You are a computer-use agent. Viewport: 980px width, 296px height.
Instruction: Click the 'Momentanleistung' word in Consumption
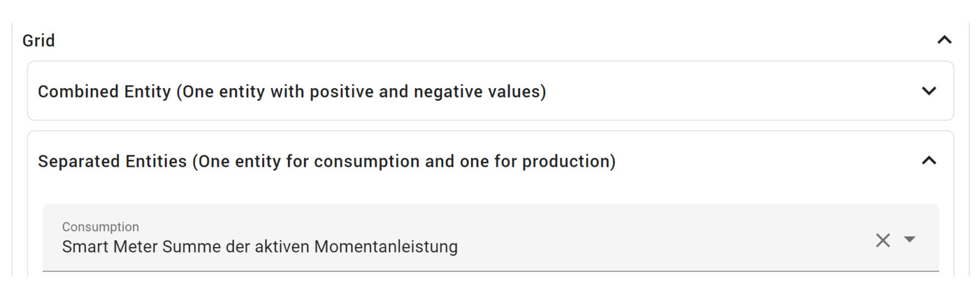point(386,246)
